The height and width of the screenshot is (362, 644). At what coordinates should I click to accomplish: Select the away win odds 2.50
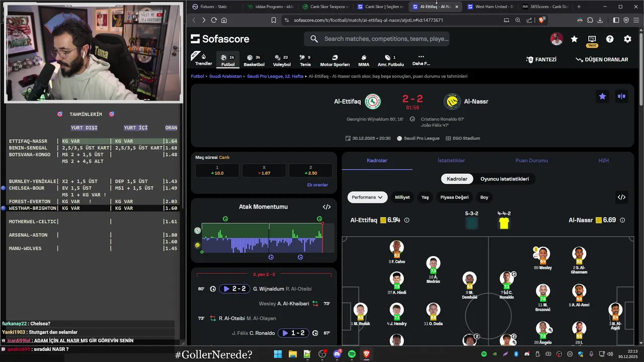click(310, 170)
